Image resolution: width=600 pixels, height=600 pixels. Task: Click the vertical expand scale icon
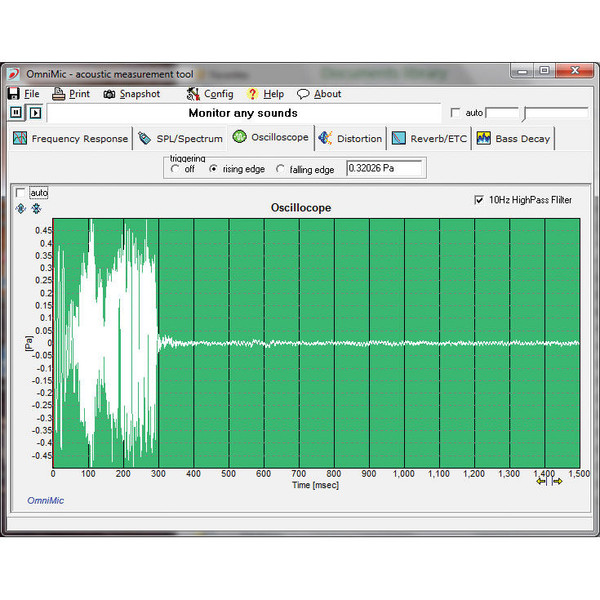click(21, 209)
